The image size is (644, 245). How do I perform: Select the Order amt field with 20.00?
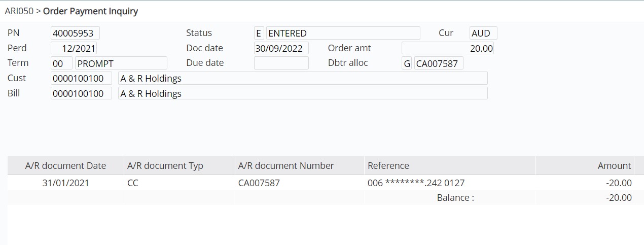[x=447, y=49]
